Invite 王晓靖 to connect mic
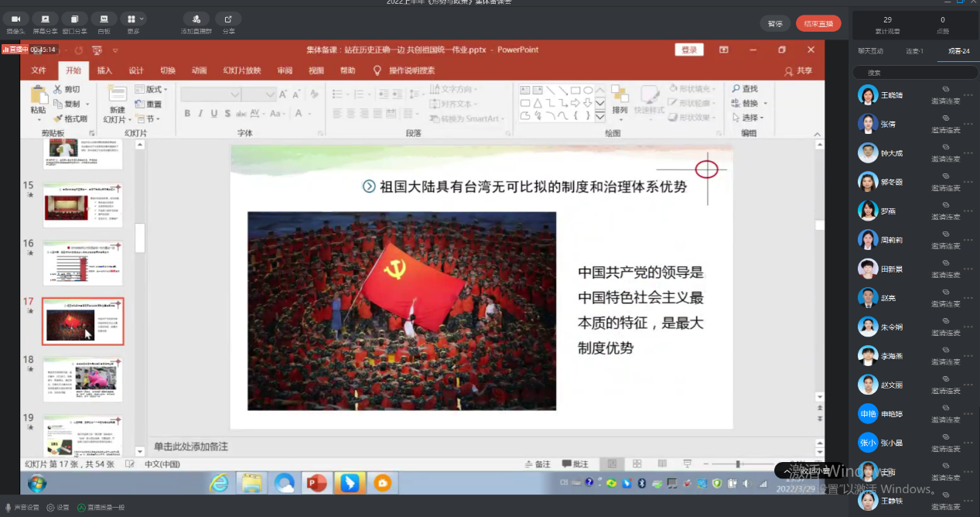 (x=945, y=96)
